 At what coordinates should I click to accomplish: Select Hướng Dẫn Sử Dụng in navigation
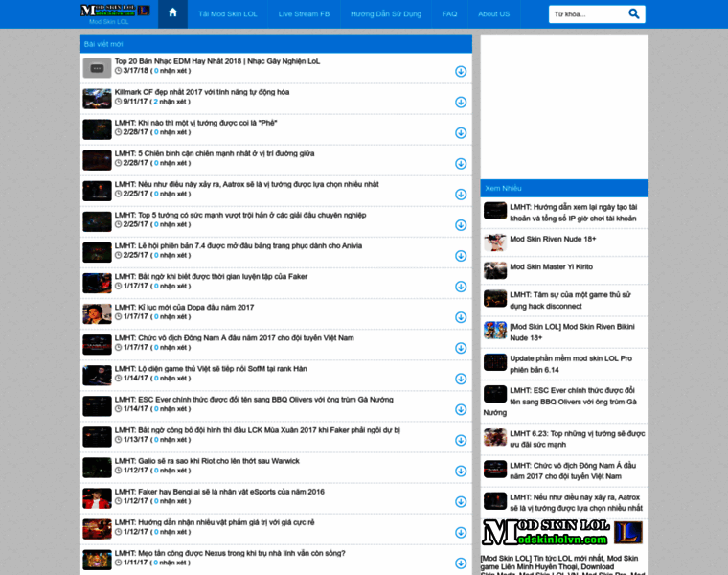point(385,14)
